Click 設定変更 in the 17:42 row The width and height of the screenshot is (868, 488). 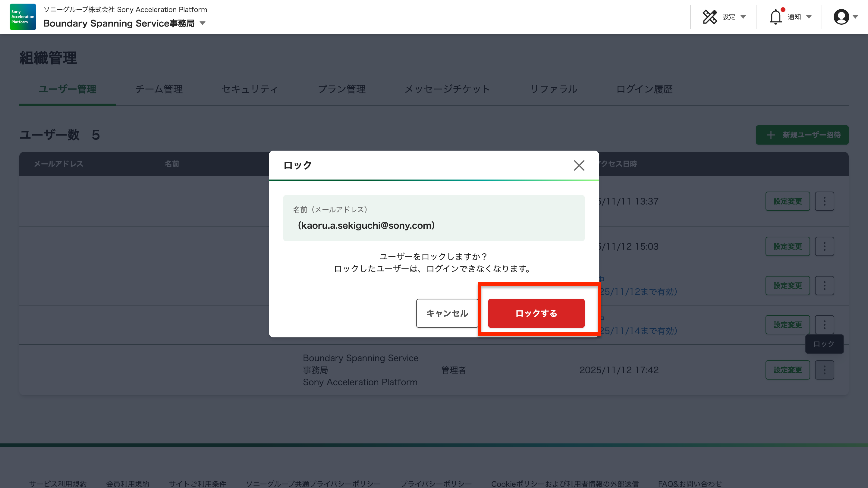tap(788, 370)
